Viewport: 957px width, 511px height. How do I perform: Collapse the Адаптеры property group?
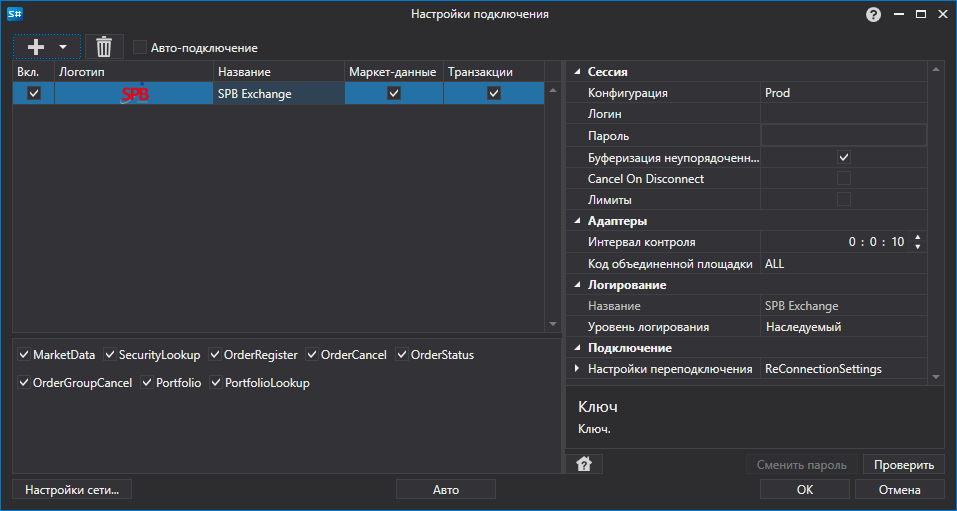pyautogui.click(x=577, y=221)
